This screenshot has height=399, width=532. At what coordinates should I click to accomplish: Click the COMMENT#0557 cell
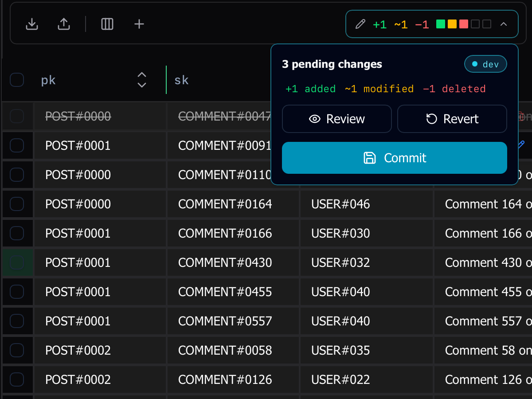tap(233, 321)
